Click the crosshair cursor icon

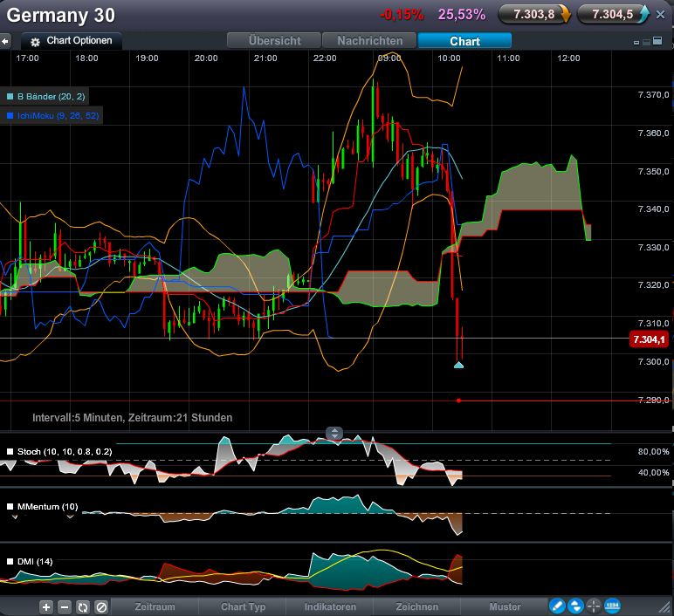pyautogui.click(x=594, y=606)
